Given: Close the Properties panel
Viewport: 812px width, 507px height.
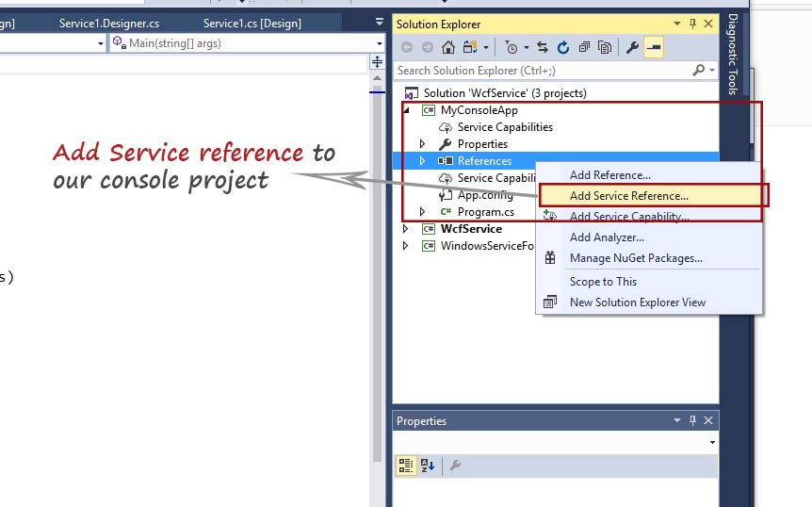Looking at the screenshot, I should click(x=708, y=420).
